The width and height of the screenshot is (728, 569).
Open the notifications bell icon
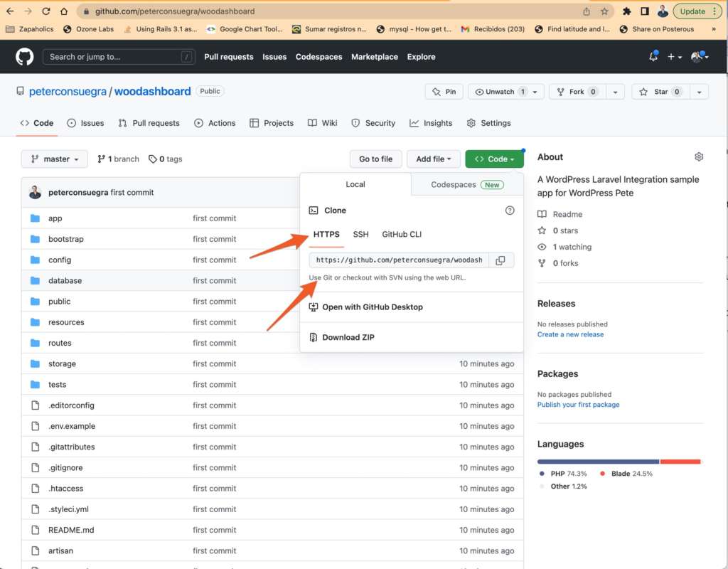(653, 57)
